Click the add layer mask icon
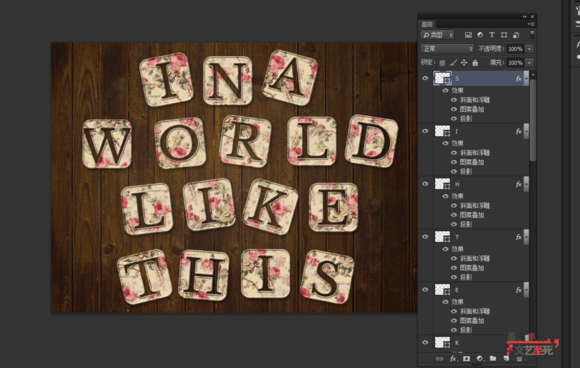Viewport: 580px width, 368px height. coord(466,358)
